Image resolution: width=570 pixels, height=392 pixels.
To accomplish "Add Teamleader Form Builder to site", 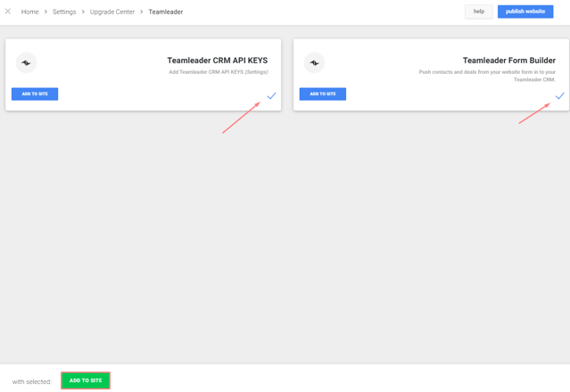I will click(323, 94).
